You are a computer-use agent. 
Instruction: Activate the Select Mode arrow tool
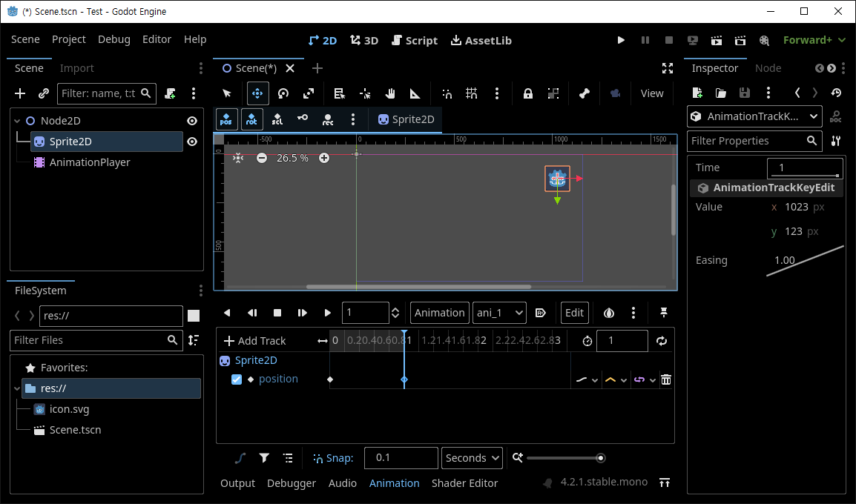point(227,93)
